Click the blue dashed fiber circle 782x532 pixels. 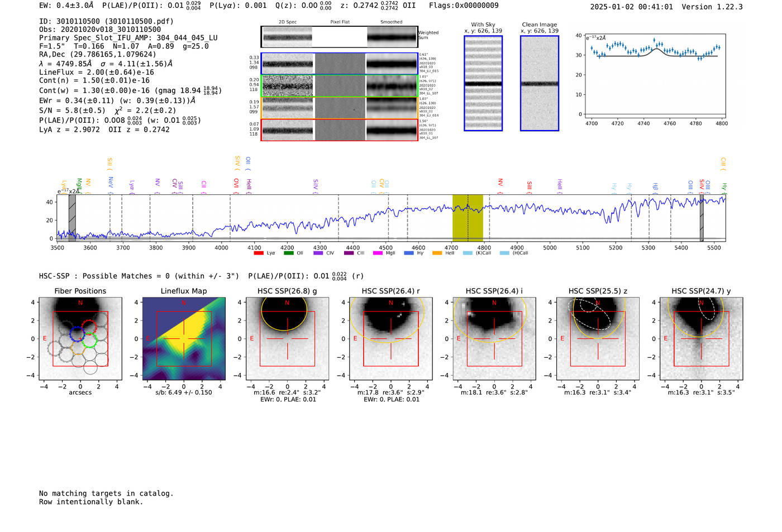pos(77,334)
